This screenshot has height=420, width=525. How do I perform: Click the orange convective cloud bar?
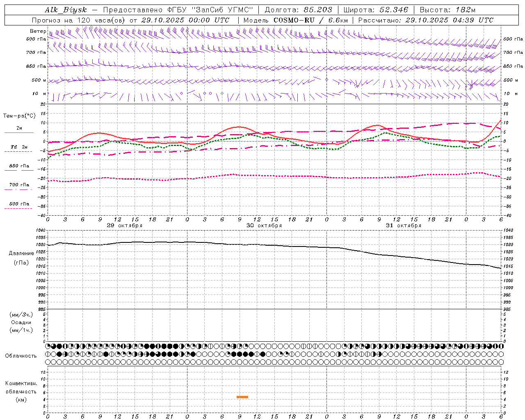pos(242,397)
